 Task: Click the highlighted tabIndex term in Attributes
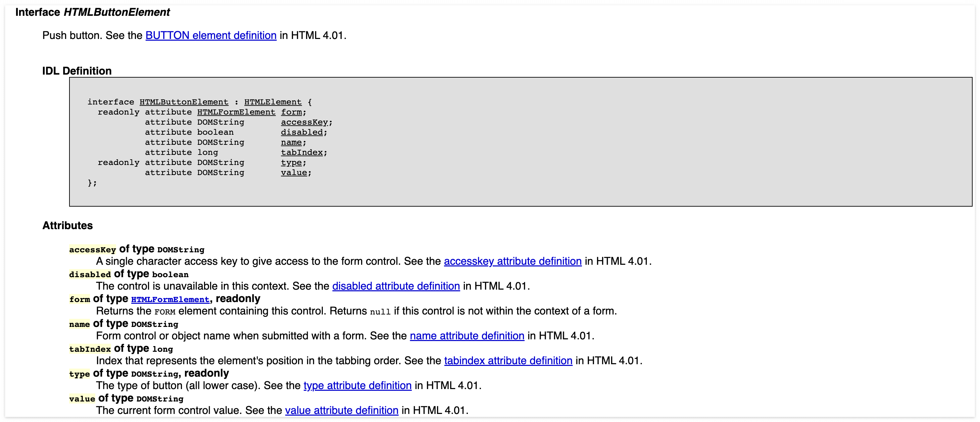tap(90, 349)
